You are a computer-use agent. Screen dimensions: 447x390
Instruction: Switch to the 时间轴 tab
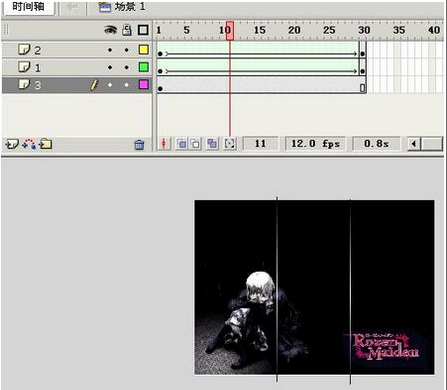(x=28, y=7)
